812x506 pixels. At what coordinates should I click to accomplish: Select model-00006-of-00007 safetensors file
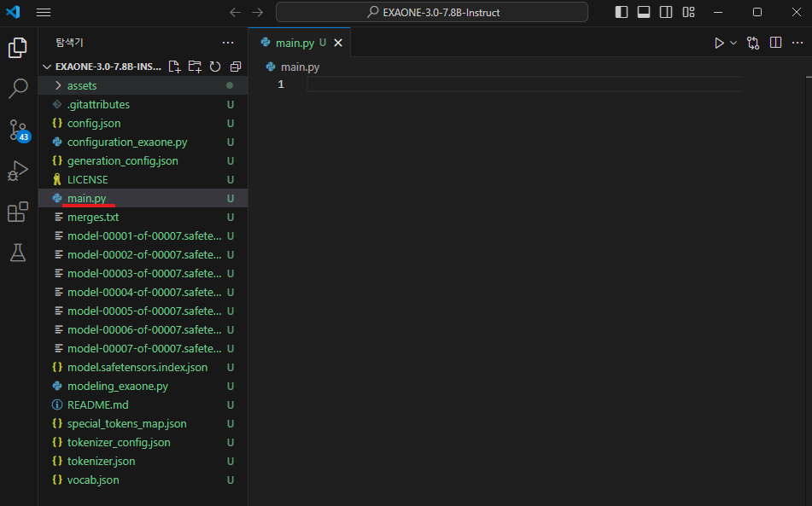(x=143, y=329)
